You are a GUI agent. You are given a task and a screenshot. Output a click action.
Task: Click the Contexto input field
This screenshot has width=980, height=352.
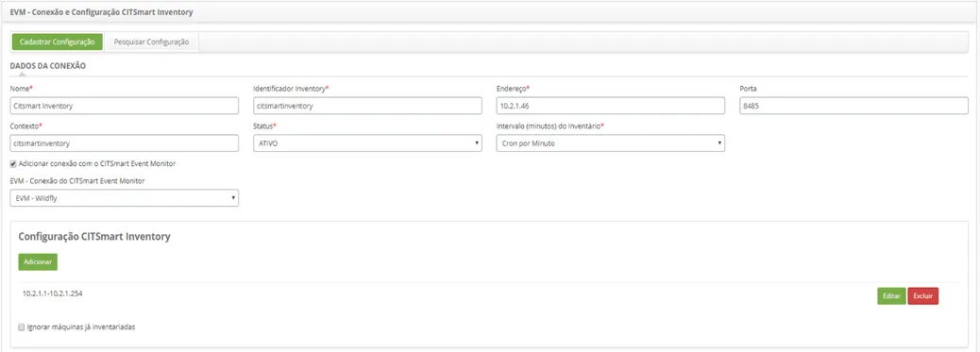125,143
